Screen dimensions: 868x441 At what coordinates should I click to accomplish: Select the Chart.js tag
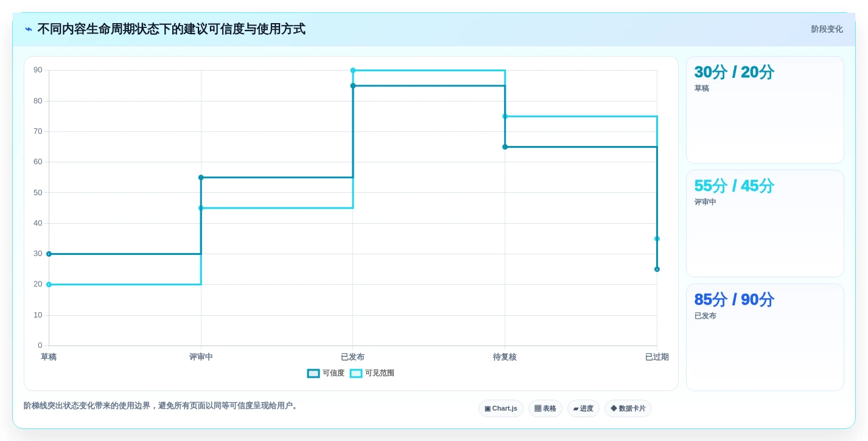(500, 409)
